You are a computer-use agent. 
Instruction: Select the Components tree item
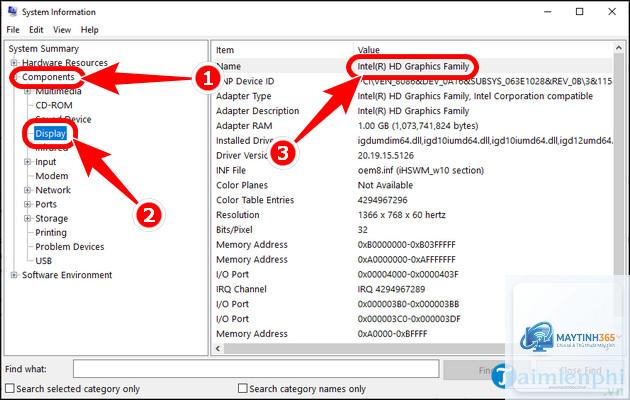48,77
